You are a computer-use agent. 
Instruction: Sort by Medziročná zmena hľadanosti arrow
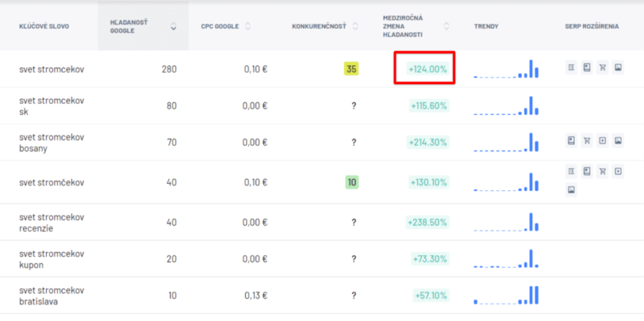[x=447, y=26]
